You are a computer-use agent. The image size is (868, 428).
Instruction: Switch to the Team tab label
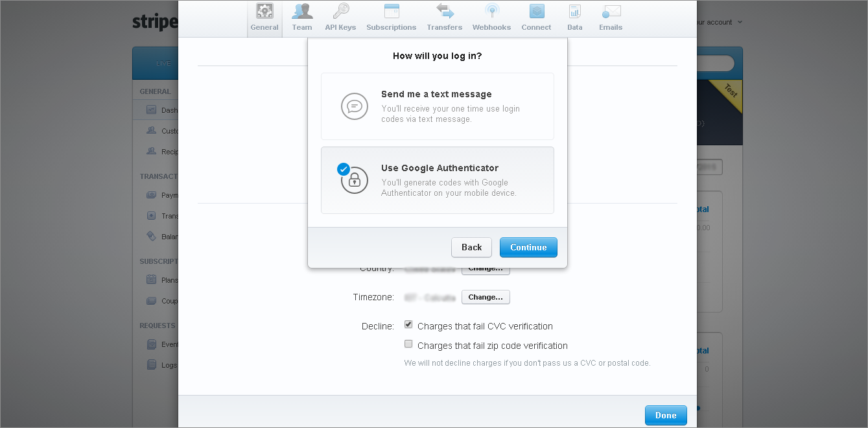302,27
